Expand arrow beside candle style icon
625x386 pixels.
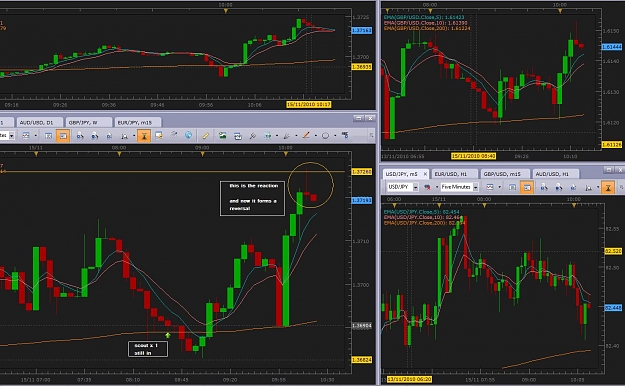pyautogui.click(x=437, y=187)
